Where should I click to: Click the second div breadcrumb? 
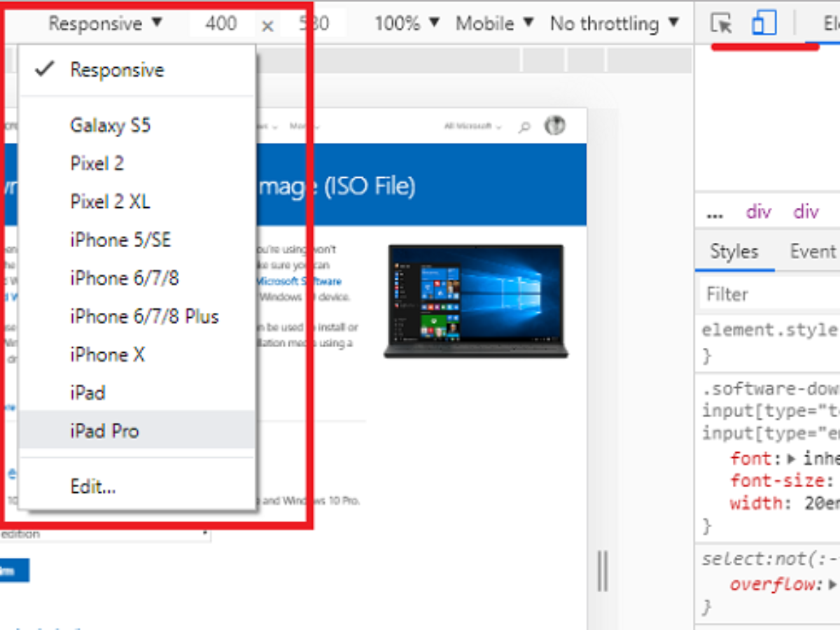click(x=806, y=212)
